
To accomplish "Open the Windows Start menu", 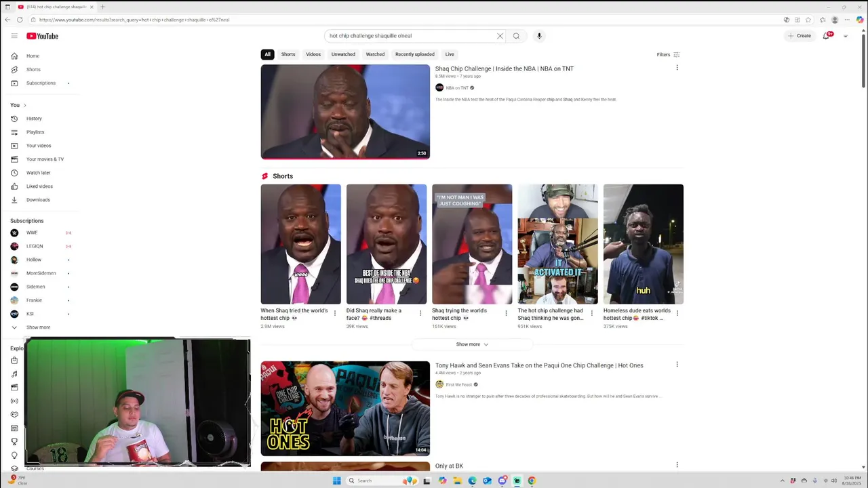I will [337, 481].
